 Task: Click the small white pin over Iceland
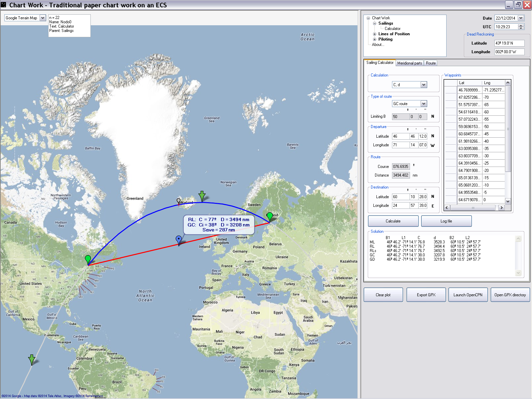click(x=179, y=201)
